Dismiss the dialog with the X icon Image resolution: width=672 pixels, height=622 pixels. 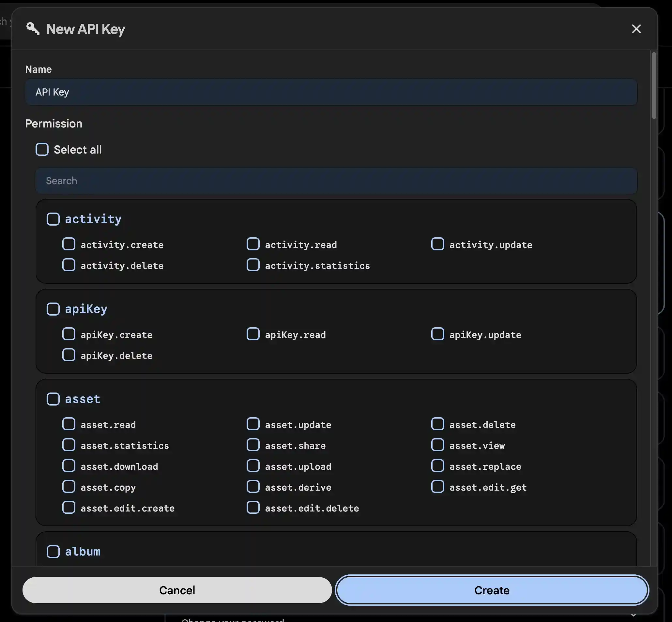point(636,29)
